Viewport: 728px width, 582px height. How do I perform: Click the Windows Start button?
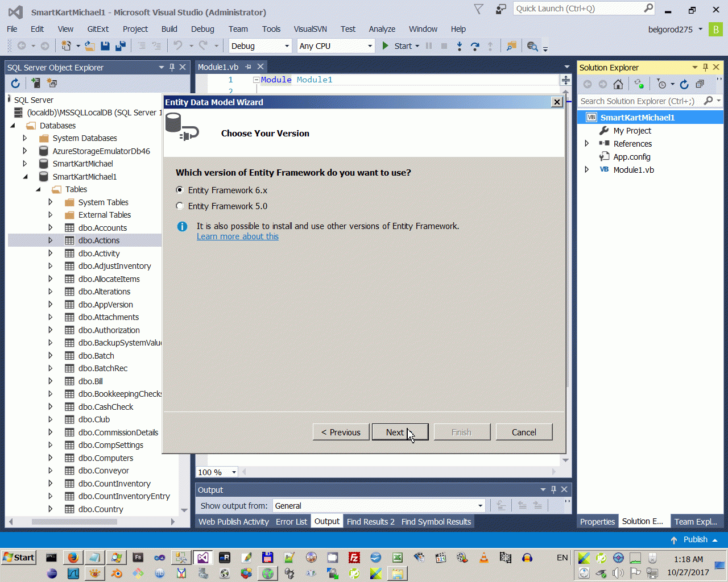coord(19,558)
